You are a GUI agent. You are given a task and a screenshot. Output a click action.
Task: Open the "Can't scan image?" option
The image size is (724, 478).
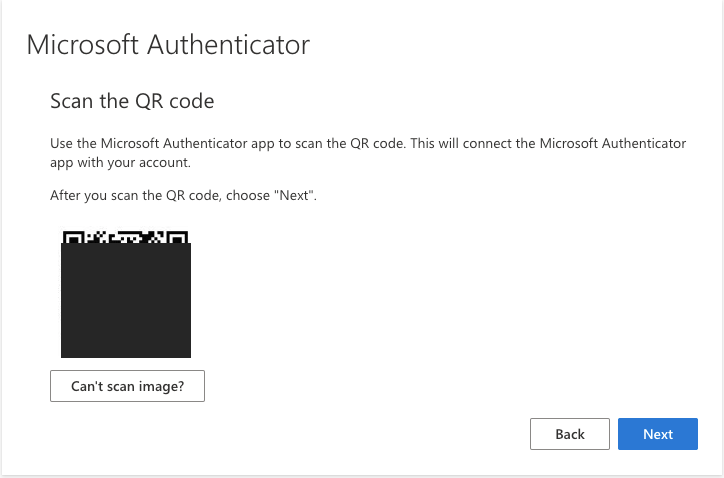tap(127, 386)
